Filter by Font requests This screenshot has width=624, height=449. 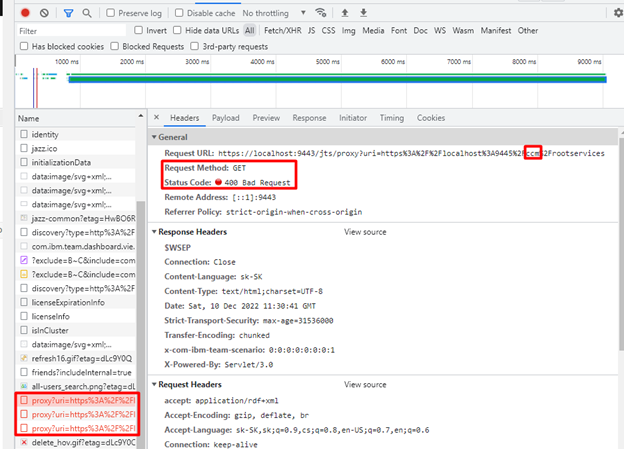(399, 30)
